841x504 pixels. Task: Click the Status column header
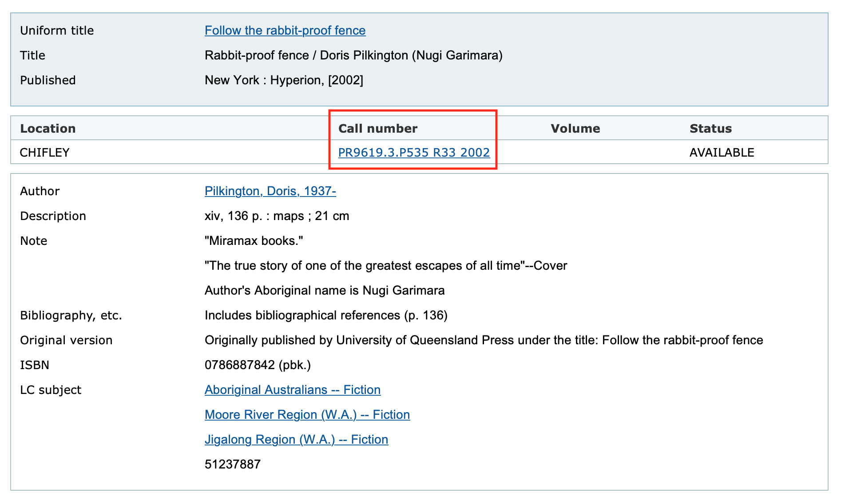[x=710, y=128]
